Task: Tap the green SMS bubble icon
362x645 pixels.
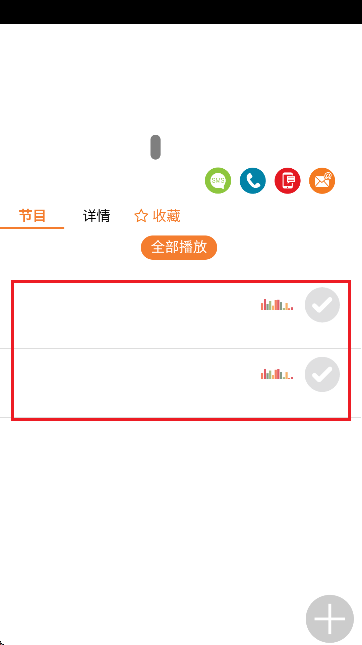Action: [218, 181]
